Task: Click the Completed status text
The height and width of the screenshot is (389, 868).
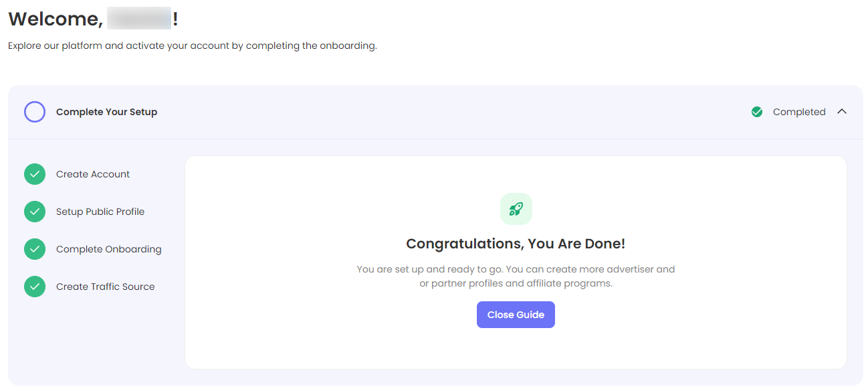Action: pyautogui.click(x=799, y=112)
